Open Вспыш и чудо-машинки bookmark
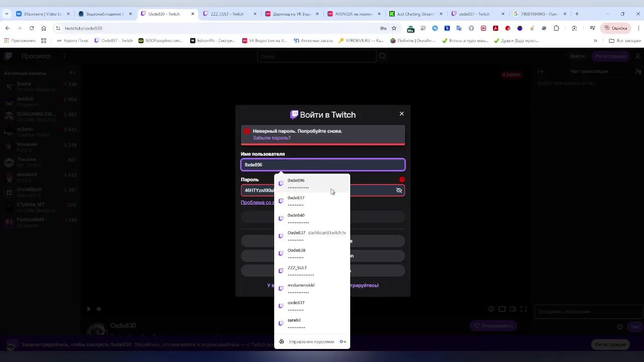644x362 pixels. 465,40
